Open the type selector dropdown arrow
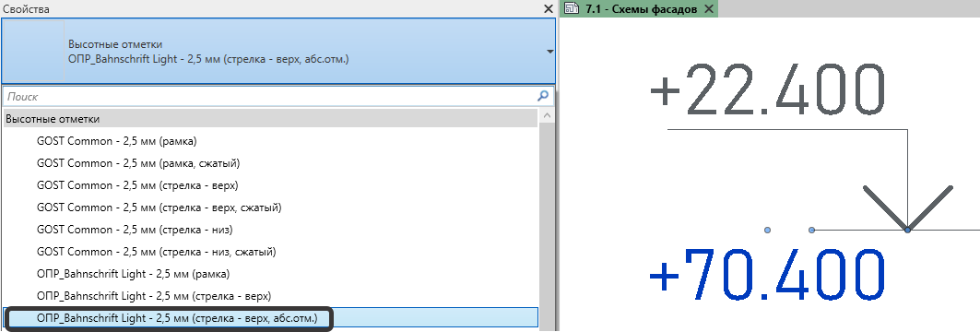Image resolution: width=980 pixels, height=332 pixels. point(550,52)
